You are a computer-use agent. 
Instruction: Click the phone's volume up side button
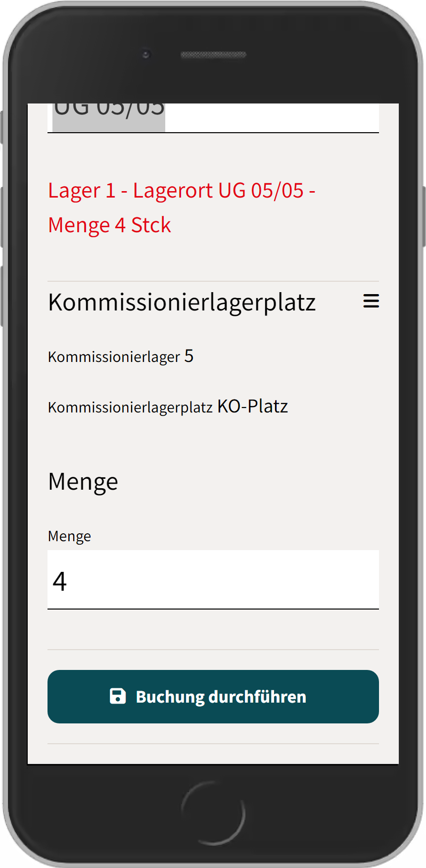coord(2,217)
